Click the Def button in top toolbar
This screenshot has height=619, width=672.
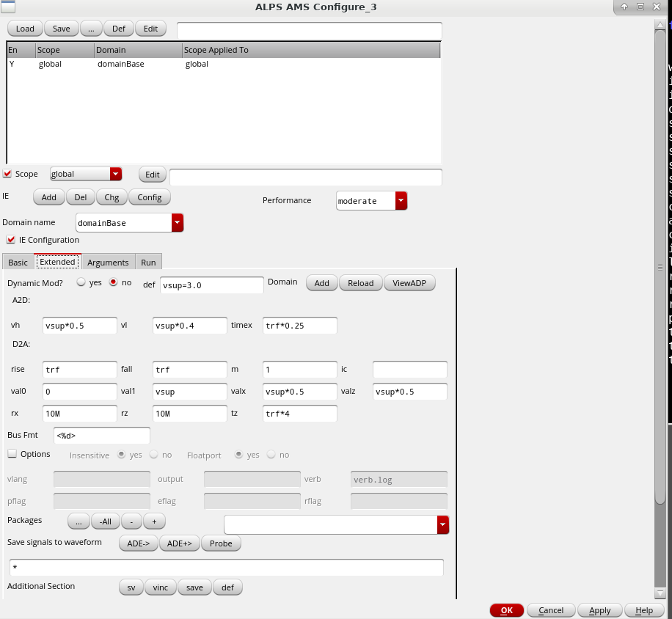[x=119, y=29]
